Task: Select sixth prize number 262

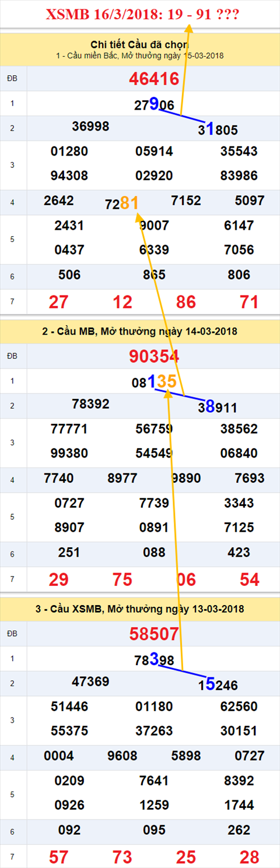Action: [239, 830]
